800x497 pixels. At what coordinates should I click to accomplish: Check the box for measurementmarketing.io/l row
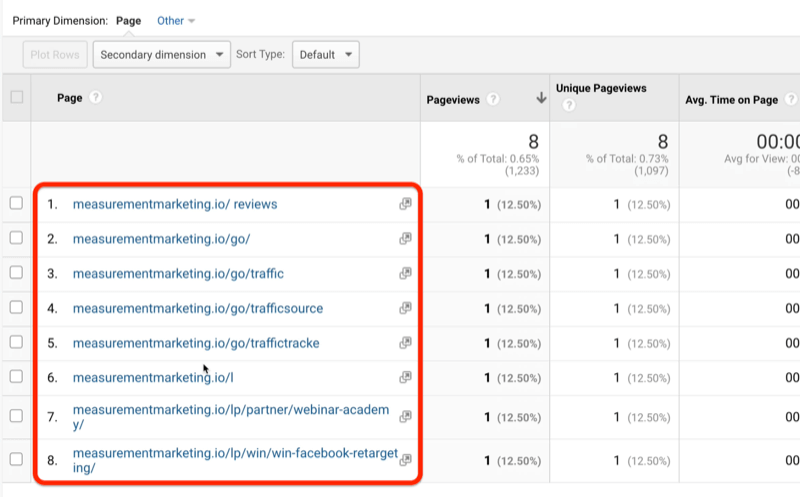click(x=16, y=377)
